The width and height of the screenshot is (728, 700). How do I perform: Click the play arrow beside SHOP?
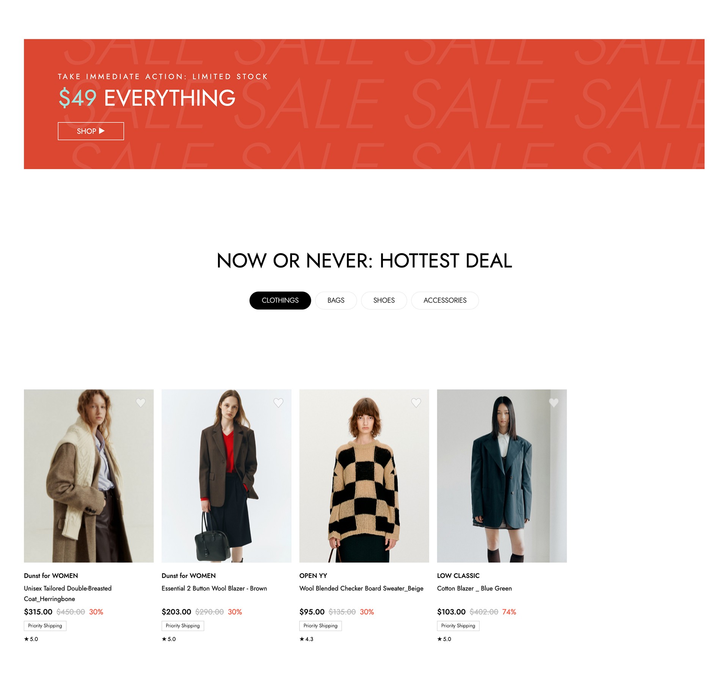coord(102,131)
